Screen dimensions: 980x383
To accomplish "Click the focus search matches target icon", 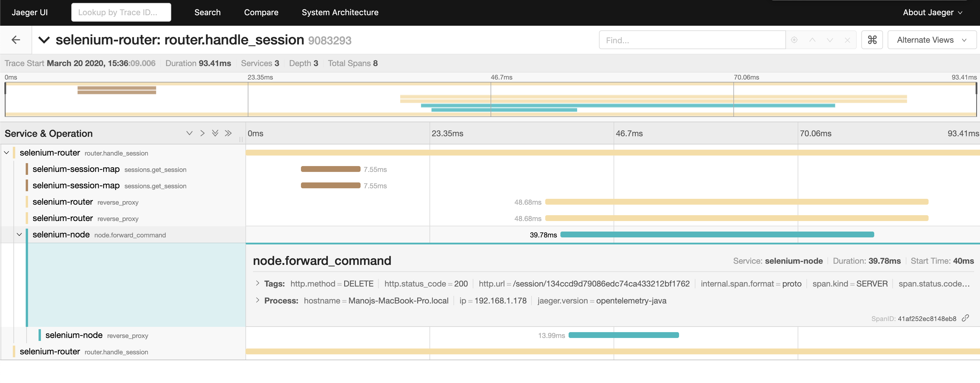I will click(x=794, y=39).
